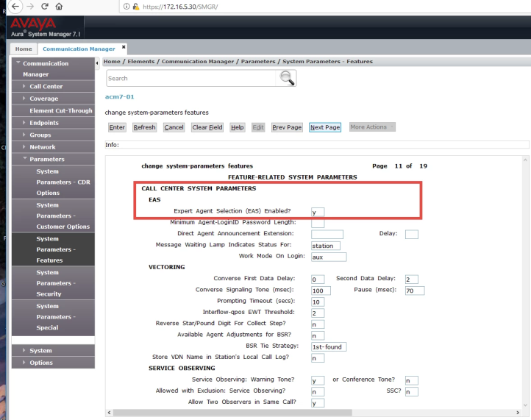
Task: Switch to the Home tab
Action: click(x=24, y=49)
